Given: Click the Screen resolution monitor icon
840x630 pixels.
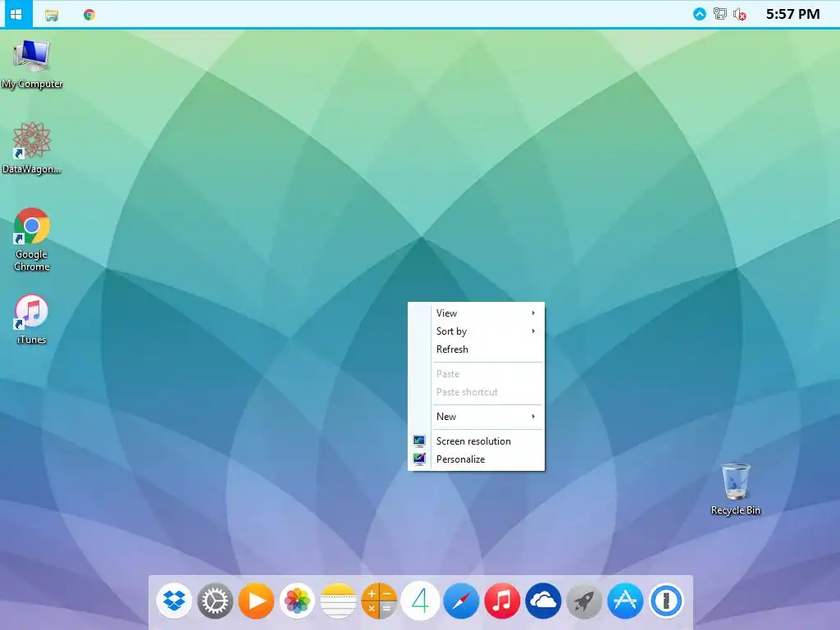Looking at the screenshot, I should coord(419,441).
